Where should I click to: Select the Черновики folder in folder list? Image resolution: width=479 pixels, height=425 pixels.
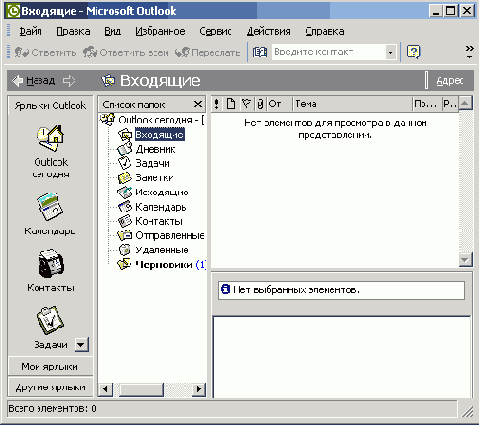point(164,265)
